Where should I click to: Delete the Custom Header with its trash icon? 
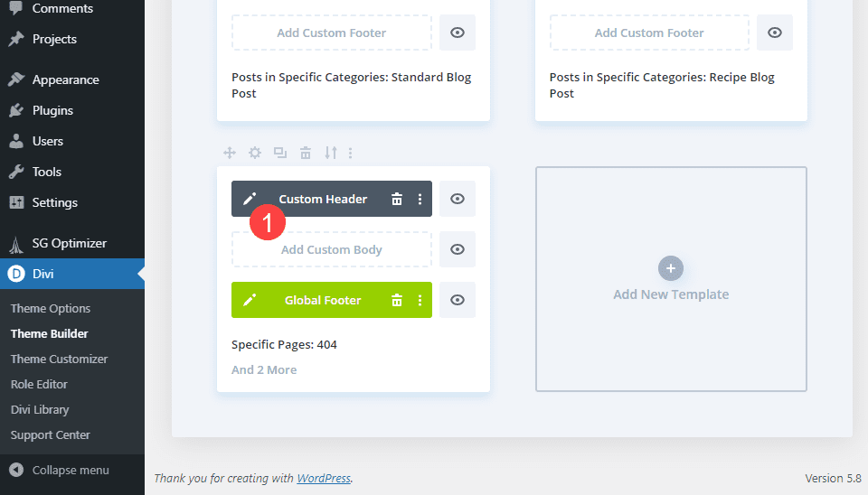pos(396,199)
